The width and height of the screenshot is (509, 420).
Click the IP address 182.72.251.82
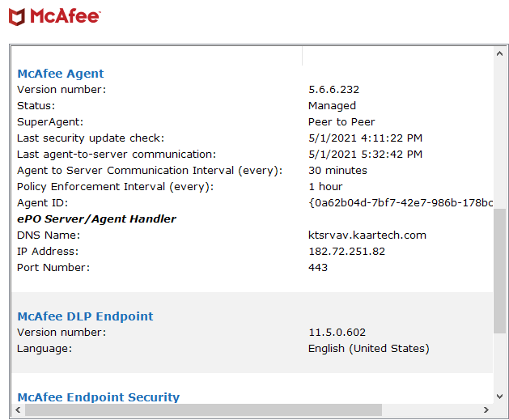pyautogui.click(x=346, y=251)
